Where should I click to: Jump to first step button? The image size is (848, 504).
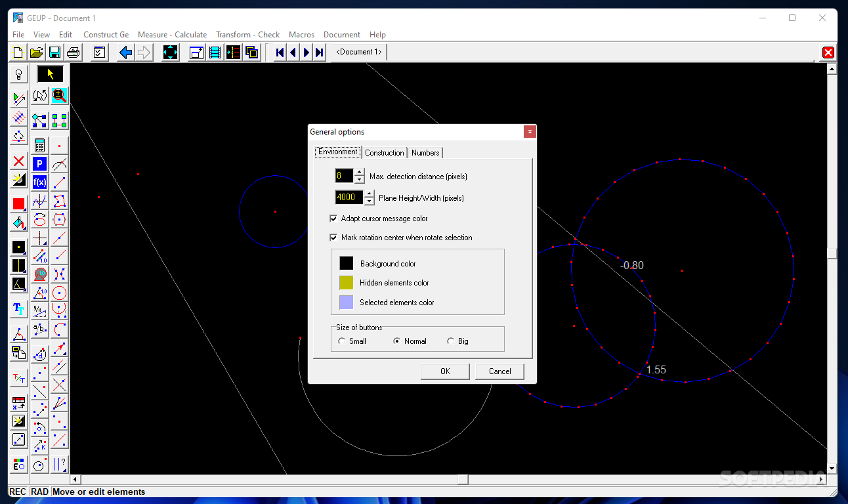(x=280, y=52)
